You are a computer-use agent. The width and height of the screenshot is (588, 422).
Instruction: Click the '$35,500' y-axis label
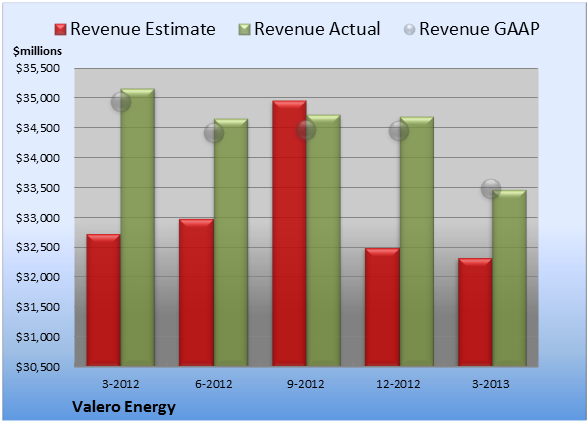38,68
